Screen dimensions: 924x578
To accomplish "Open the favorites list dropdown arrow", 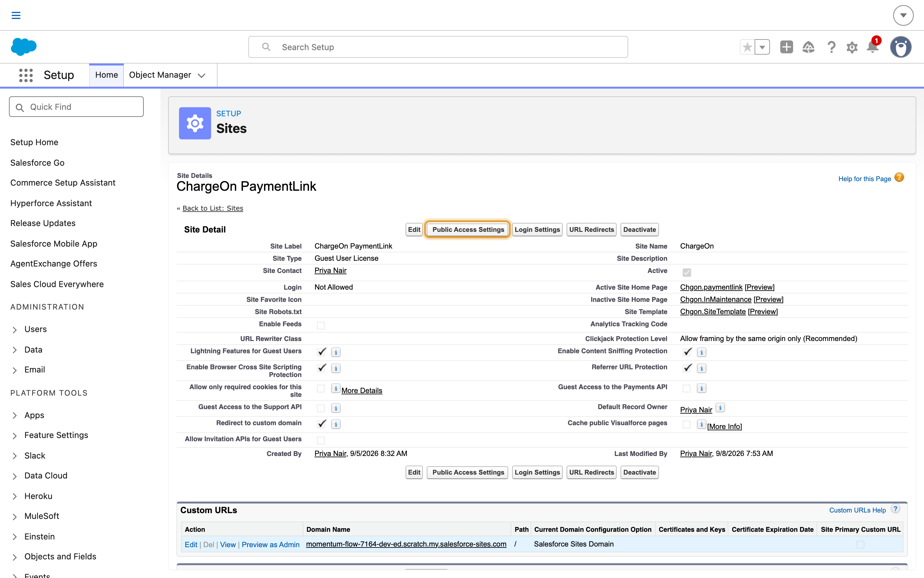I will (762, 47).
